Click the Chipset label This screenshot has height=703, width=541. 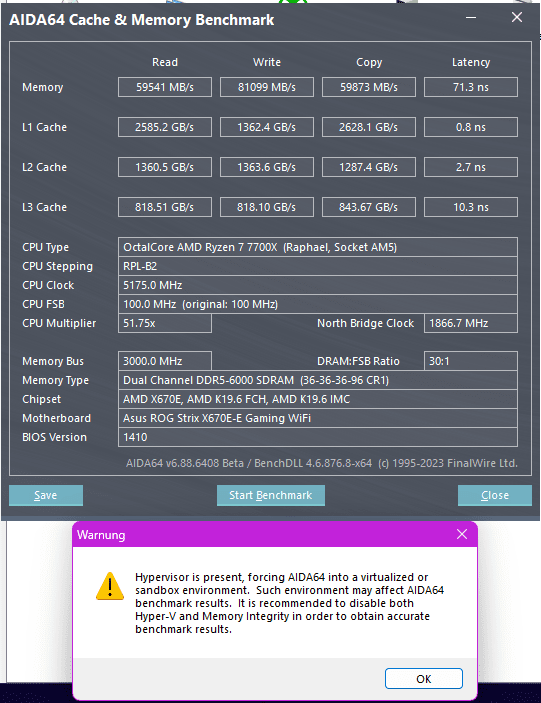(41, 399)
